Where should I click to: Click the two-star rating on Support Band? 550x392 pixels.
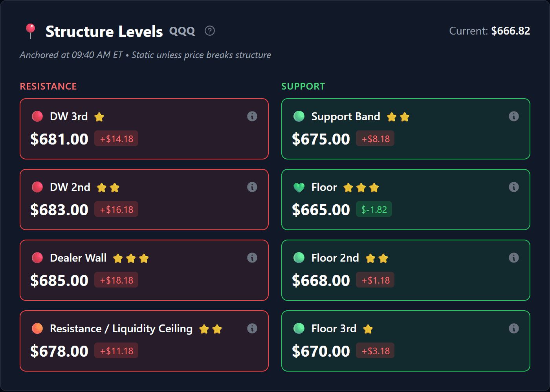pos(398,117)
